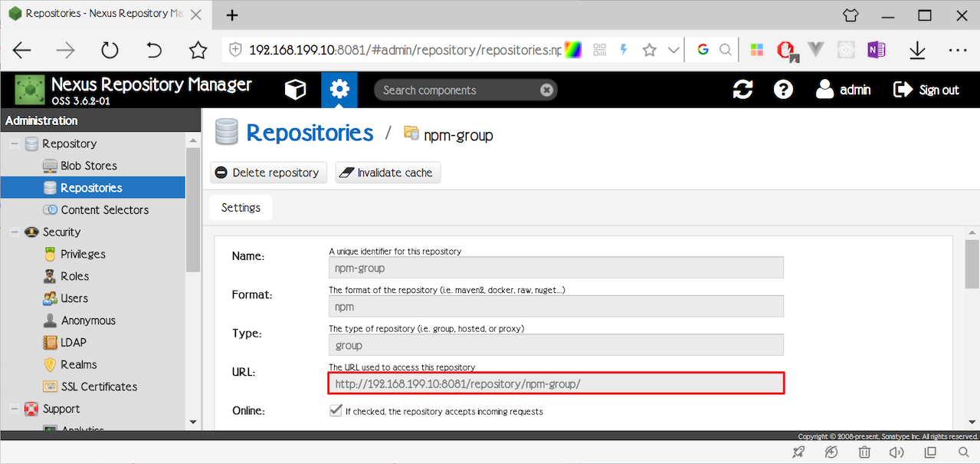Click the speaker sound icon in status bar
This screenshot has width=980, height=464.
click(x=897, y=452)
